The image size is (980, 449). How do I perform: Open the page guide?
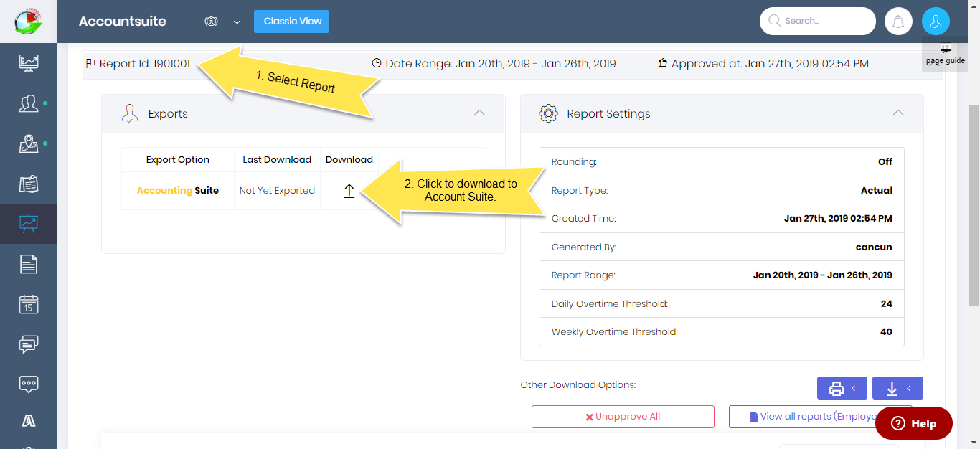[x=946, y=54]
